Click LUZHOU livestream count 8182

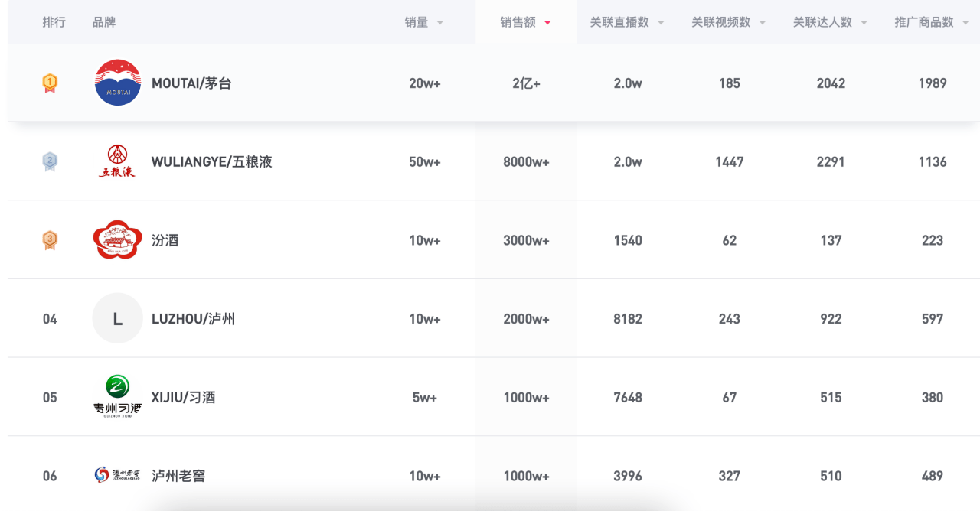pos(628,319)
